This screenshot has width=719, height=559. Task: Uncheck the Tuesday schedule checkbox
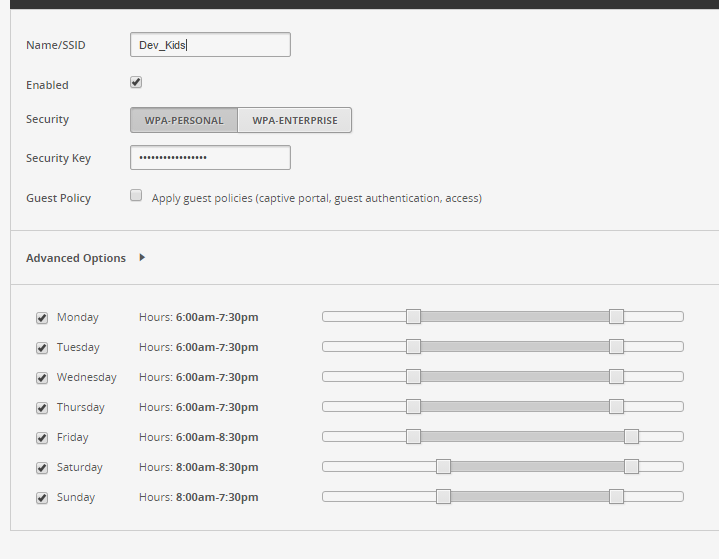[42, 348]
